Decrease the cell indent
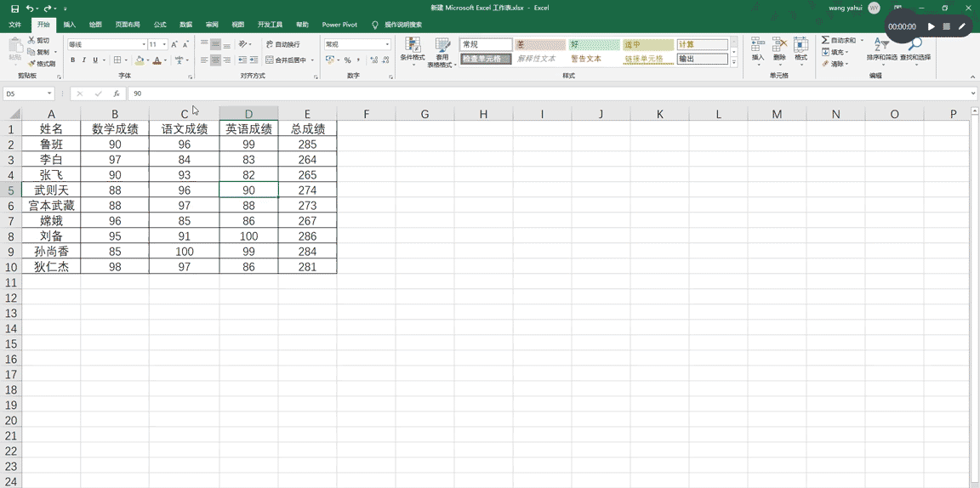This screenshot has height=488, width=980. [x=242, y=60]
